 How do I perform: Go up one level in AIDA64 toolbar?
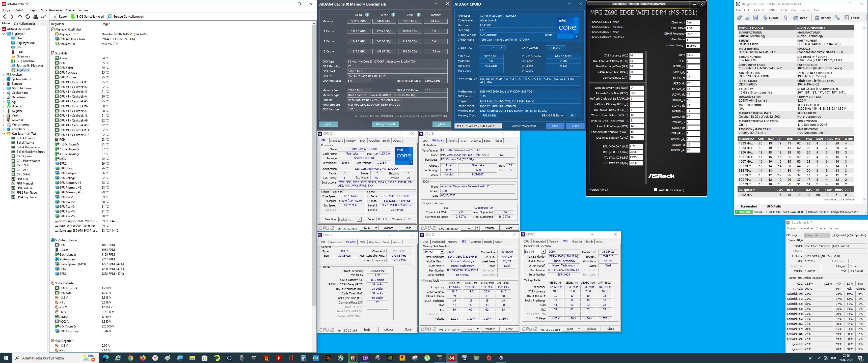[20, 16]
